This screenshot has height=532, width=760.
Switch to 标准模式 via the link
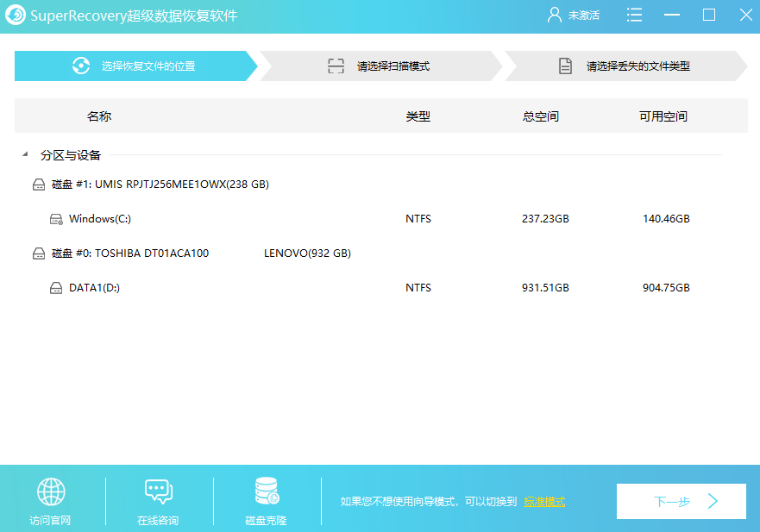(x=545, y=501)
